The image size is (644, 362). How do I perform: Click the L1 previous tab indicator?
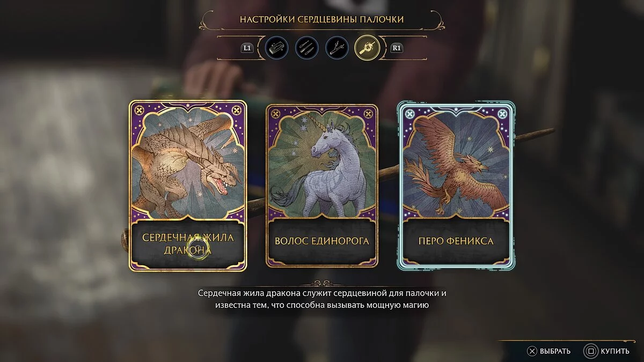coord(247,48)
